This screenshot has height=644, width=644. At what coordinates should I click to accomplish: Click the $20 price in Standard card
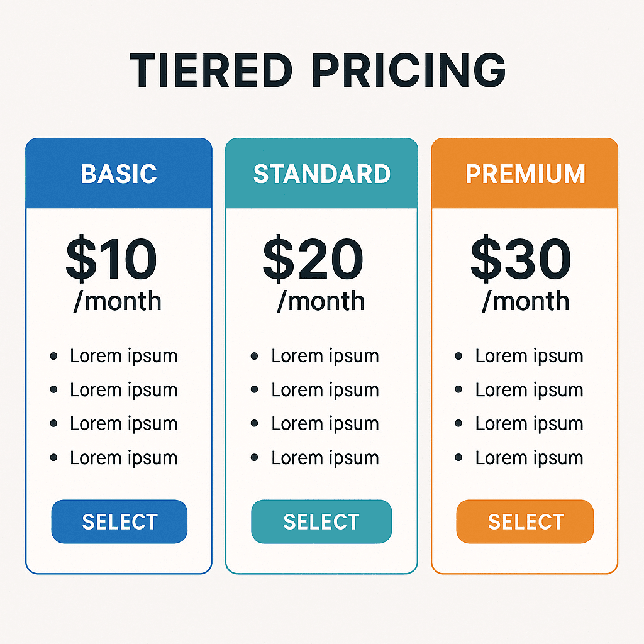click(x=313, y=259)
